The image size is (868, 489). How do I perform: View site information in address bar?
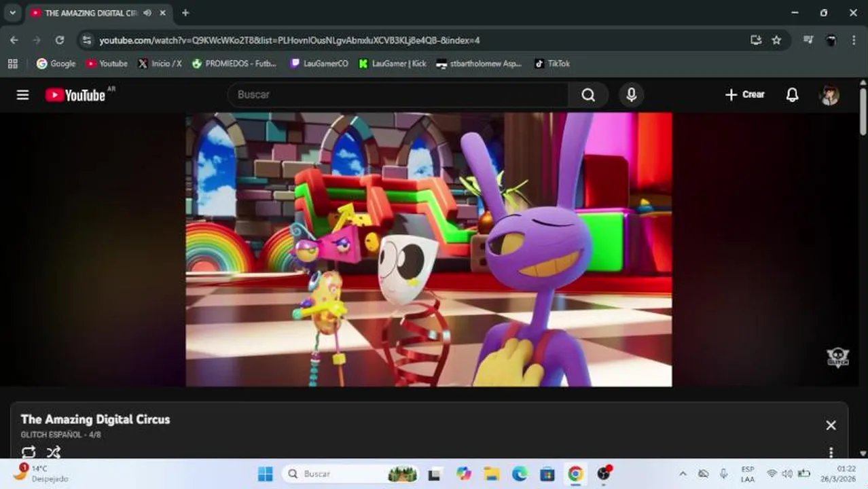click(86, 40)
